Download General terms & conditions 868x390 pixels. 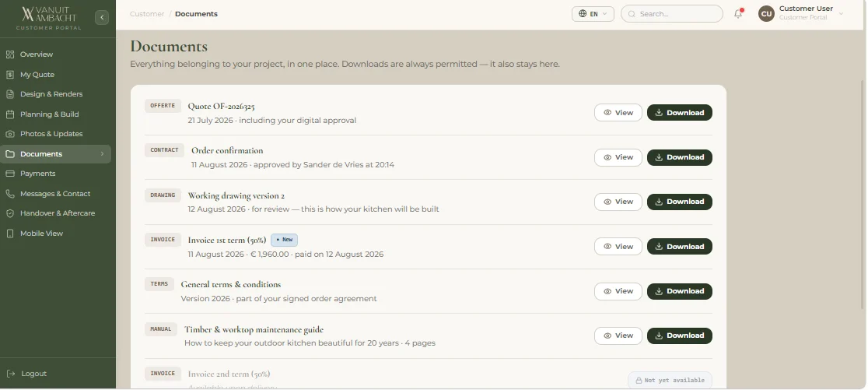coord(679,291)
